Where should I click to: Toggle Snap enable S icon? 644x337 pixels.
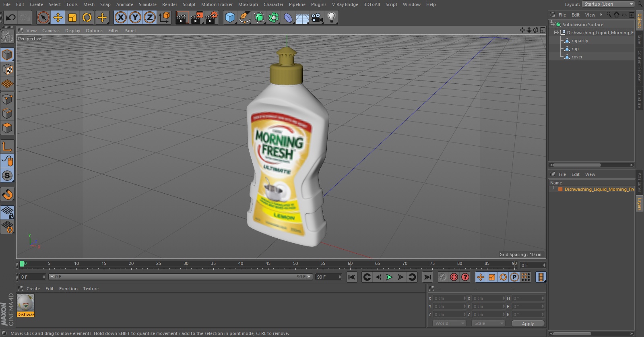coord(7,176)
